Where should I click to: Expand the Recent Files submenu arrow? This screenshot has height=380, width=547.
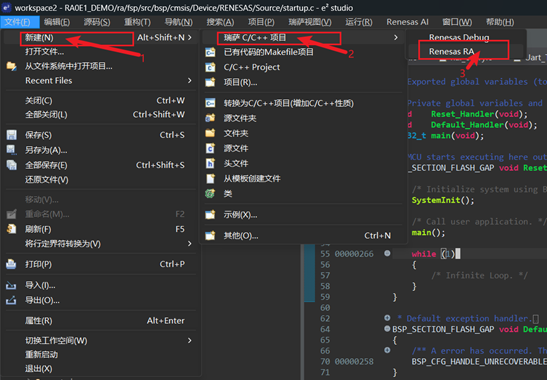click(x=189, y=81)
